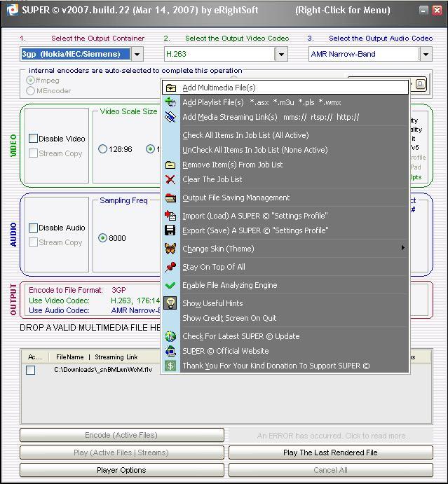The width and height of the screenshot is (448, 484).
Task: Tick the Disable Audio checkbox
Action: [x=33, y=228]
